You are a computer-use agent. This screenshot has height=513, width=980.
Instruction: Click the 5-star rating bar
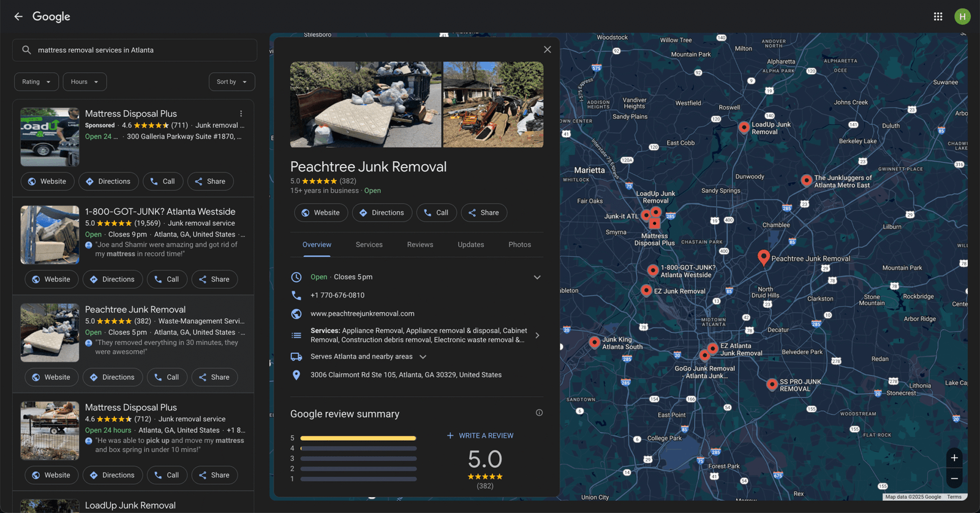[358, 438]
